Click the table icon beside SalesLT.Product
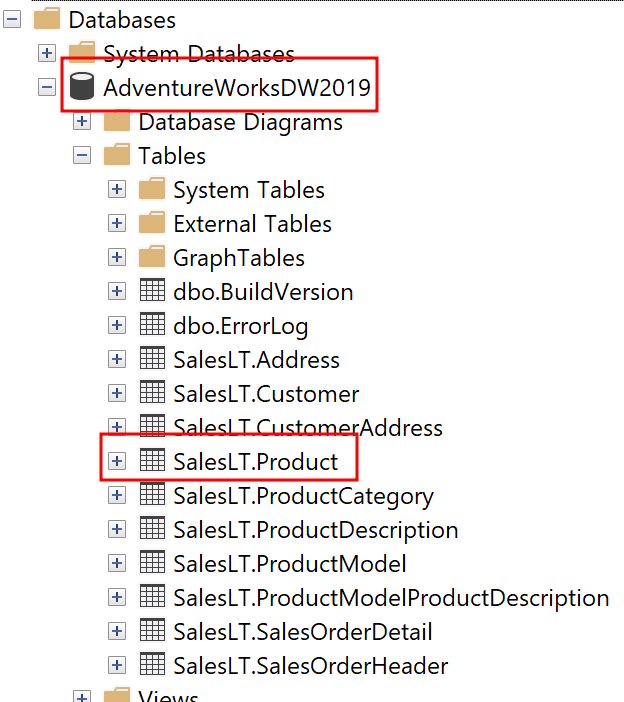Screen dimensions: 624x702 click(152, 461)
